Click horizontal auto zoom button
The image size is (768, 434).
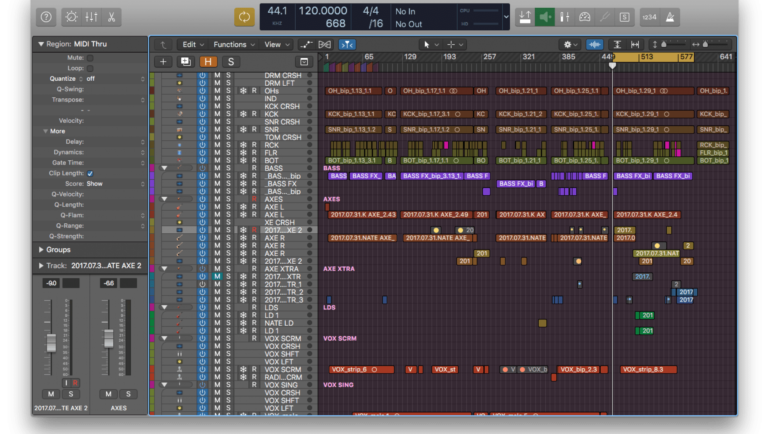pos(635,45)
